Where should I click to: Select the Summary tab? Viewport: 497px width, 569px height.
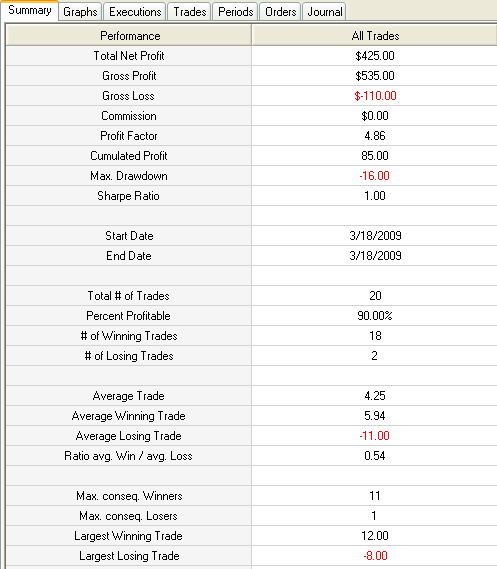(x=29, y=10)
